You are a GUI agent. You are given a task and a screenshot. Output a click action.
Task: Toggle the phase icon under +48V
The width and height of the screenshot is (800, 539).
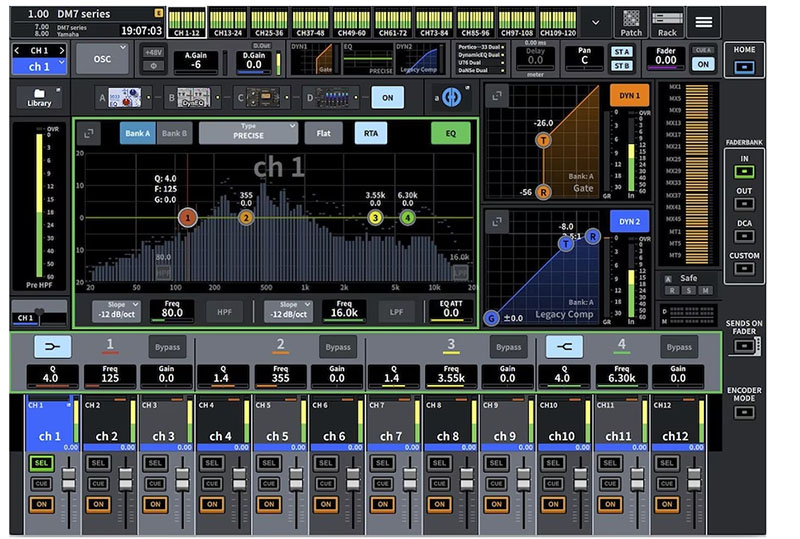click(154, 66)
